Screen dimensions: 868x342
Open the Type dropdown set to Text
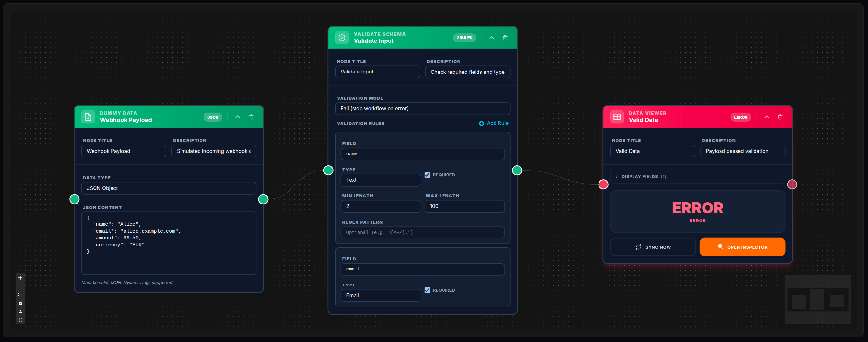tap(380, 180)
